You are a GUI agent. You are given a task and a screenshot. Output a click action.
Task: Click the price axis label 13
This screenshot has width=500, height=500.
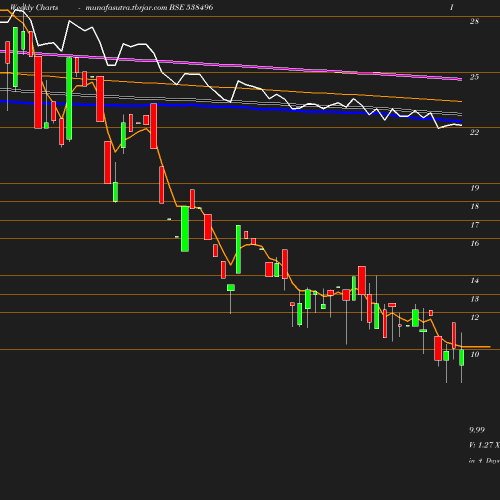[475, 299]
